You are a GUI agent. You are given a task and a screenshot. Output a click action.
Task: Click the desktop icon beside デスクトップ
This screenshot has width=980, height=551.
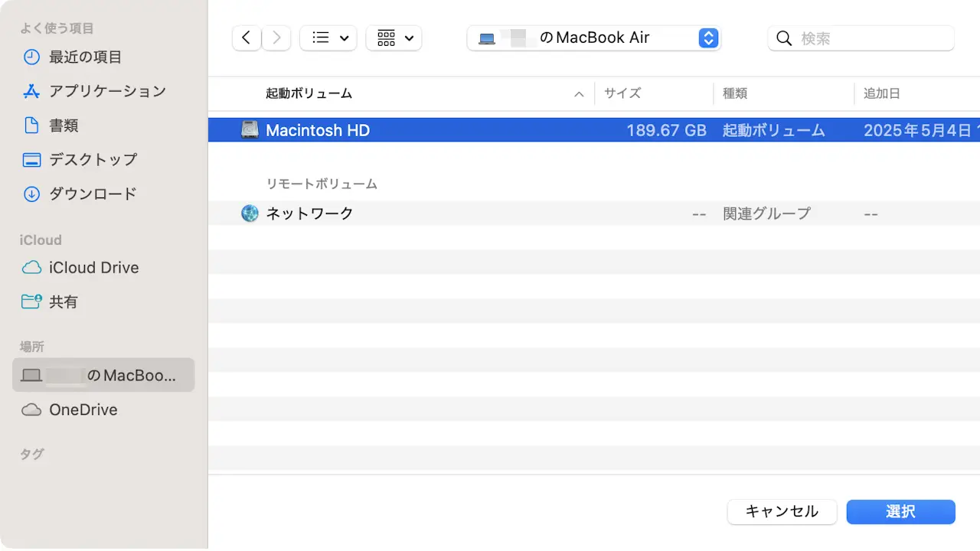(x=31, y=160)
